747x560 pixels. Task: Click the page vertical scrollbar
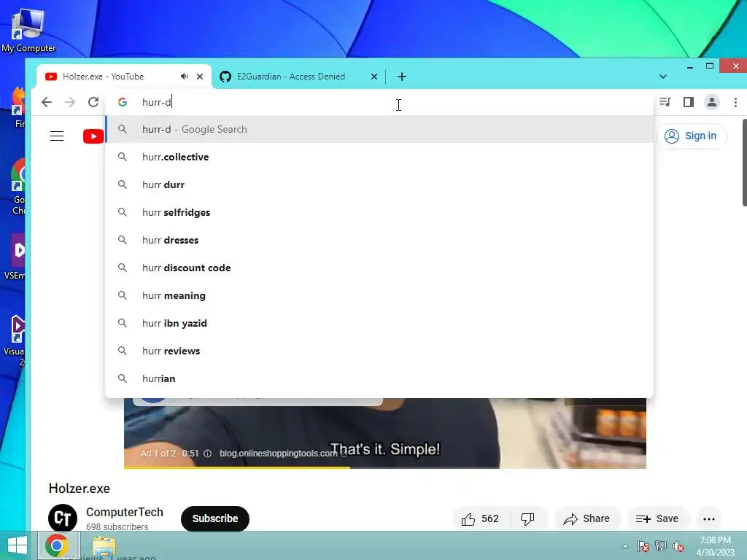click(x=745, y=162)
